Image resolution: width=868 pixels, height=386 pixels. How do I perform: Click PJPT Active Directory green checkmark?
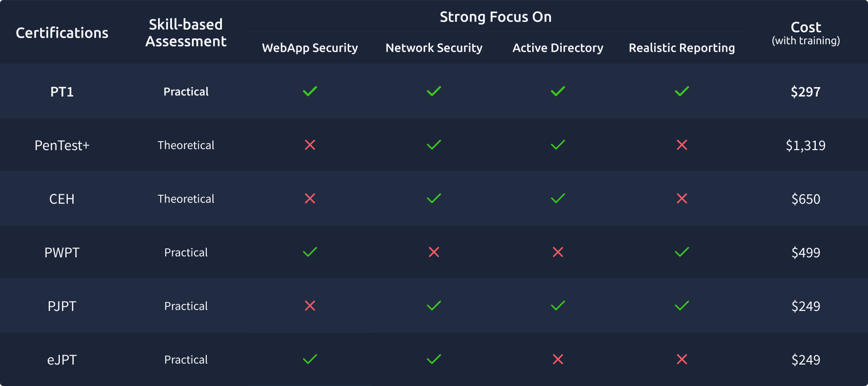click(558, 306)
